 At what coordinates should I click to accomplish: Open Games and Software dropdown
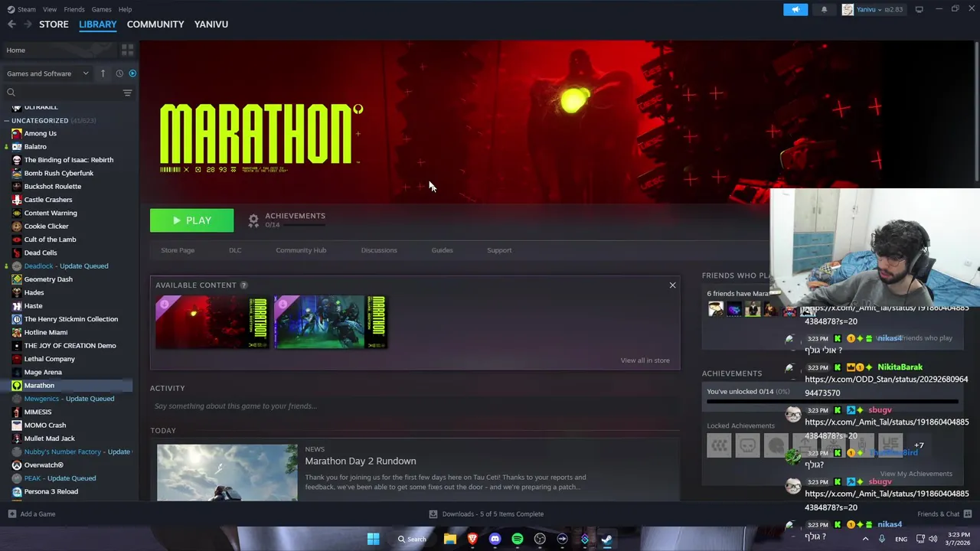tap(47, 73)
